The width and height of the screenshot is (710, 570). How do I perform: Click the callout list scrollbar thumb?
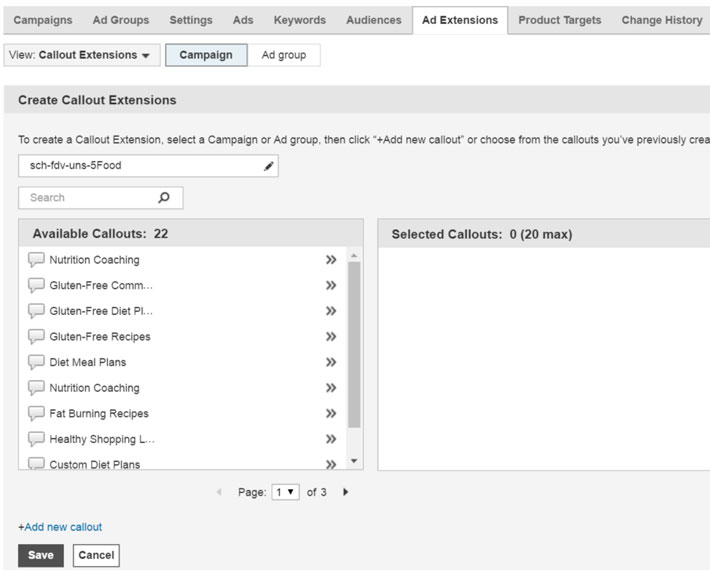355,345
